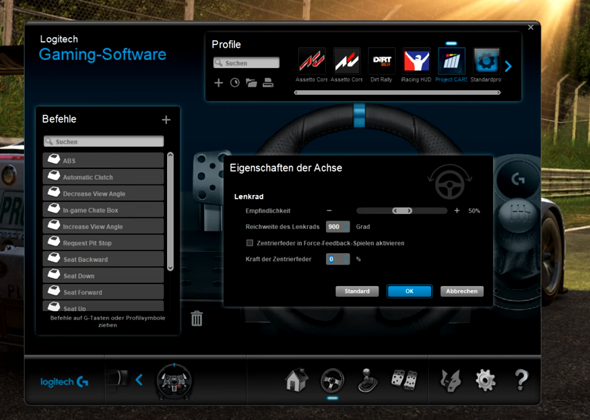Click the Standard button
This screenshot has width=590, height=420.
point(357,291)
